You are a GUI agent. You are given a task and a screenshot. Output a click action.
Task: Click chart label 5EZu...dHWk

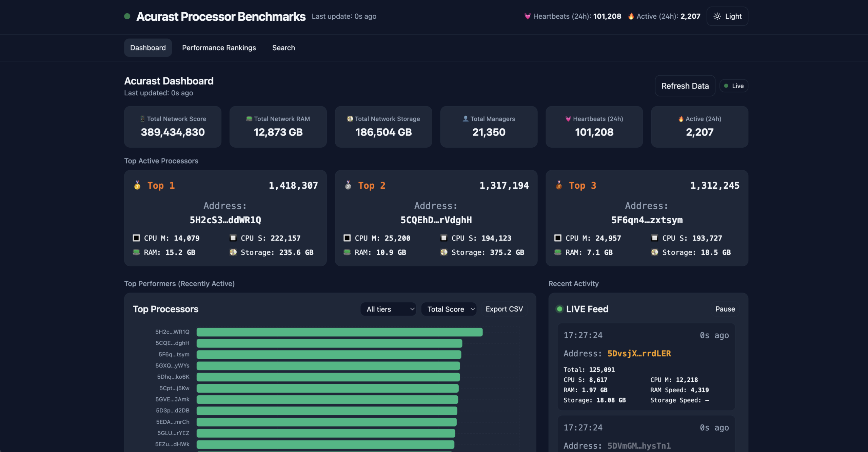pos(172,444)
